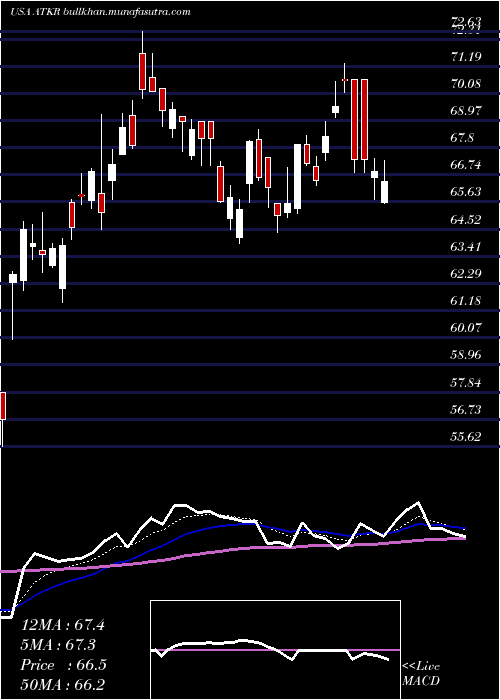Select the 57.84 price level label

pyautogui.click(x=466, y=383)
